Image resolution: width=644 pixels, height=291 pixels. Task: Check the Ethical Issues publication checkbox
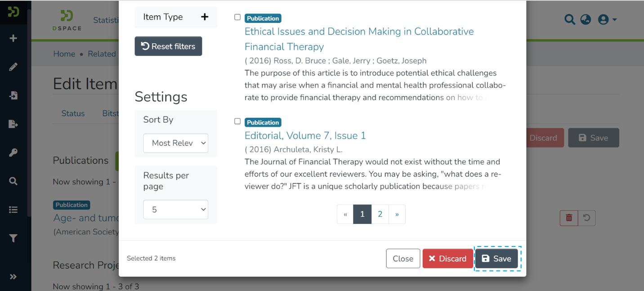(237, 17)
